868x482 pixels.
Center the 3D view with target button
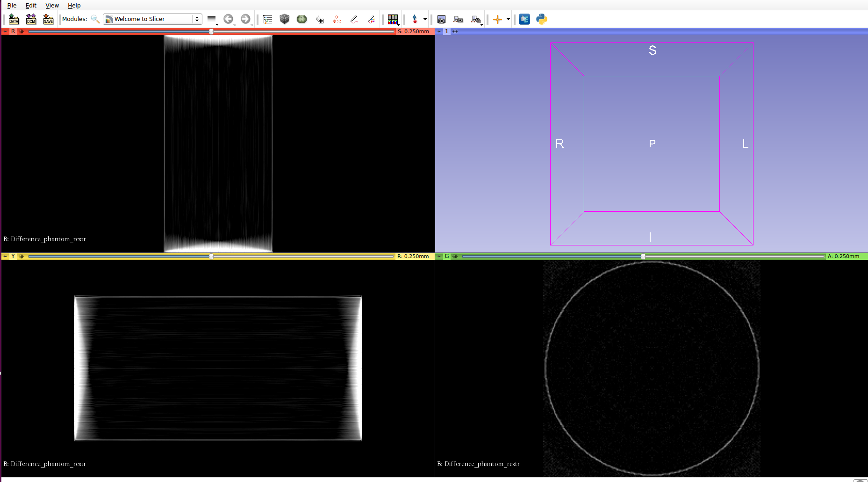click(455, 31)
